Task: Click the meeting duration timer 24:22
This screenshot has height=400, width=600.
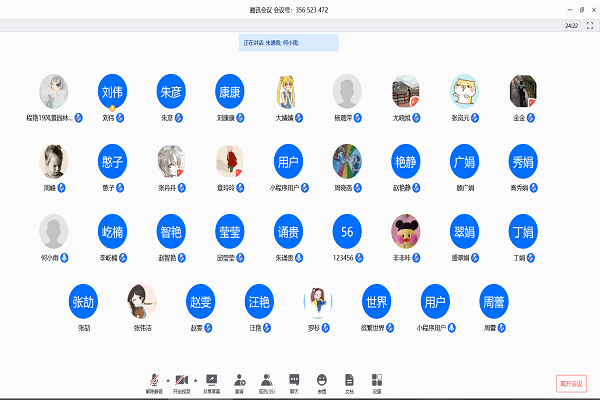Action: click(571, 25)
